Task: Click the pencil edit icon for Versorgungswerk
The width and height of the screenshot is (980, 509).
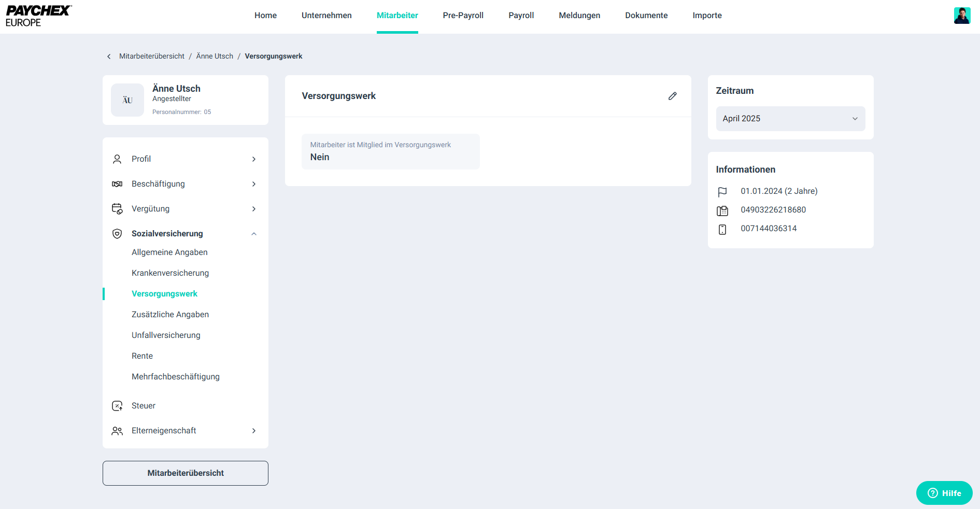Action: 672,96
